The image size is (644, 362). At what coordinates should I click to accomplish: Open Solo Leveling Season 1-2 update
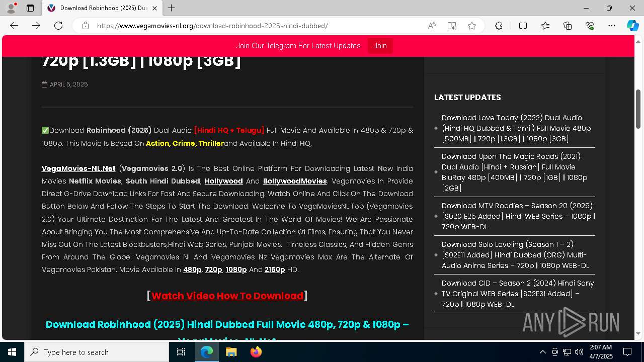click(515, 255)
